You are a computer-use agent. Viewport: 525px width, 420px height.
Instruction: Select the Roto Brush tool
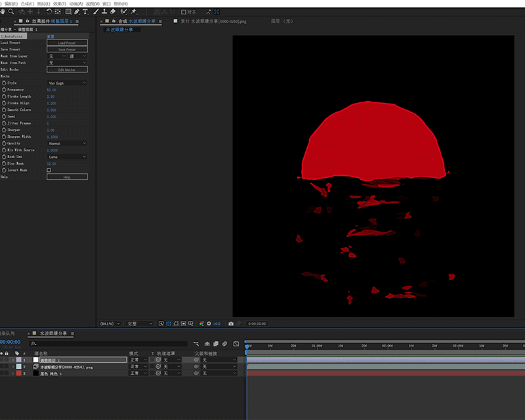coord(123,12)
